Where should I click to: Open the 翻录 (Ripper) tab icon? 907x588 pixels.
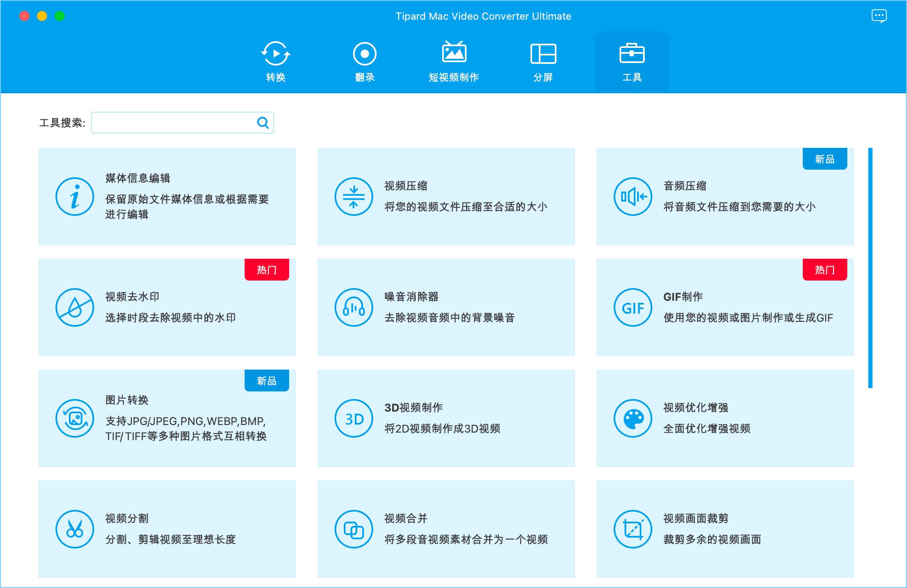[x=364, y=53]
